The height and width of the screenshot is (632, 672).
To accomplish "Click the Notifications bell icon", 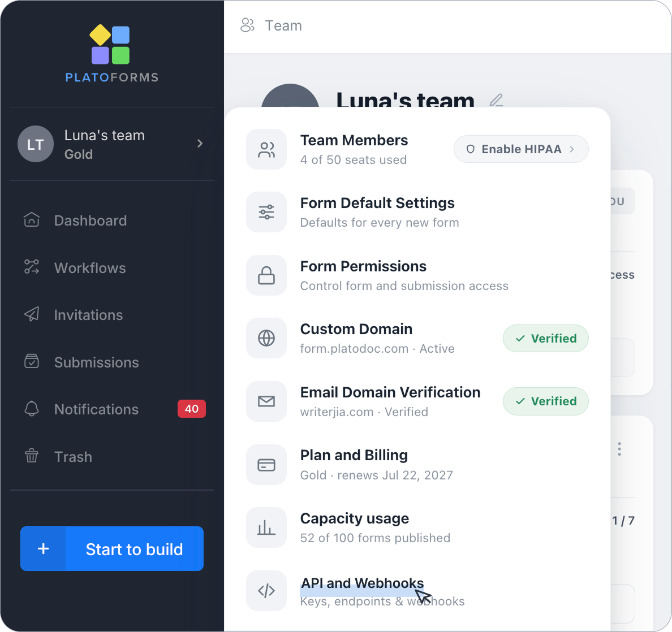I will (32, 409).
